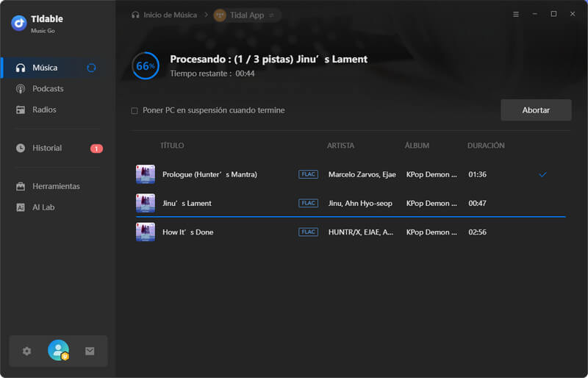Click the ÁLBUM column header

click(x=417, y=146)
